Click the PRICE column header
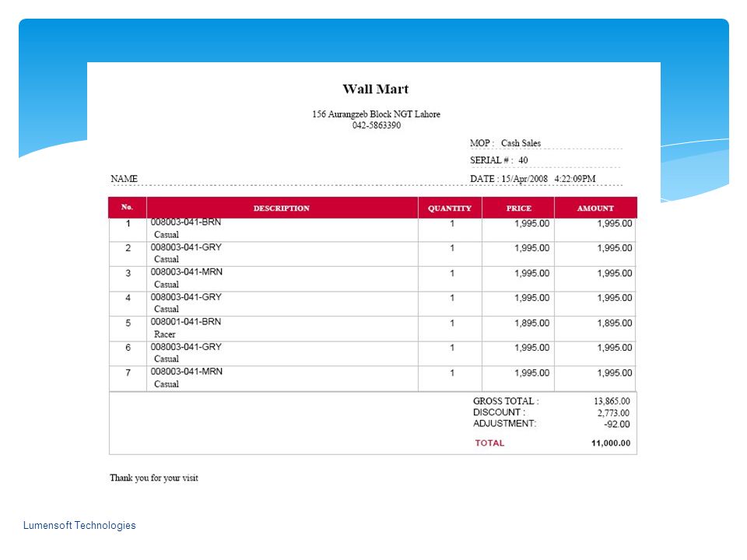Image resolution: width=747 pixels, height=560 pixels. (x=518, y=208)
